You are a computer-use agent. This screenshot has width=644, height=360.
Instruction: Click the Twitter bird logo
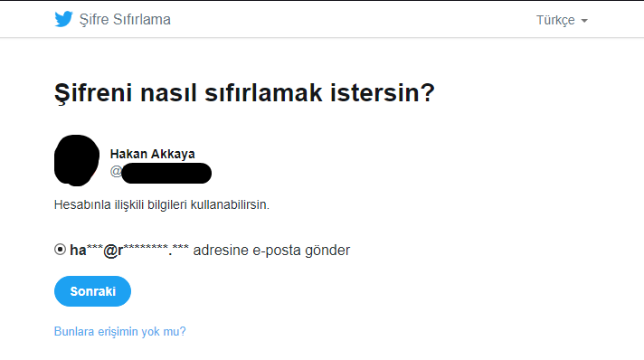(63, 19)
